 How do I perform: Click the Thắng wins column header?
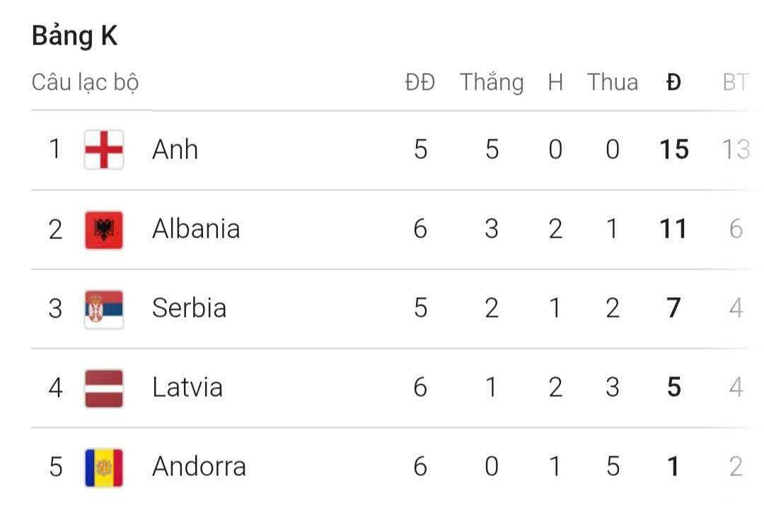(x=492, y=83)
